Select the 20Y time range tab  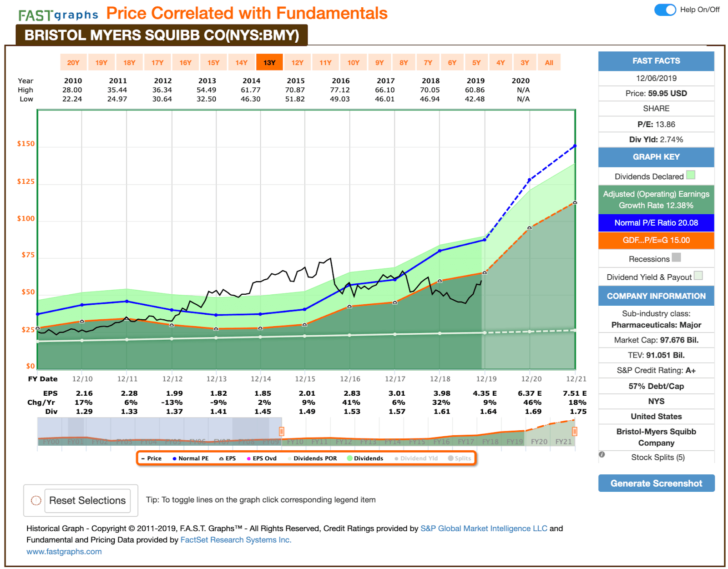(73, 63)
